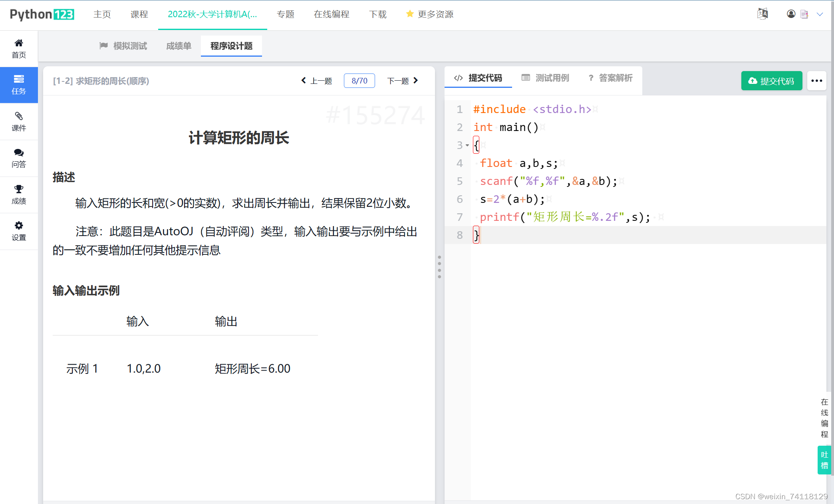
Task: Click the flag icon before 模拟测试
Action: [x=103, y=46]
